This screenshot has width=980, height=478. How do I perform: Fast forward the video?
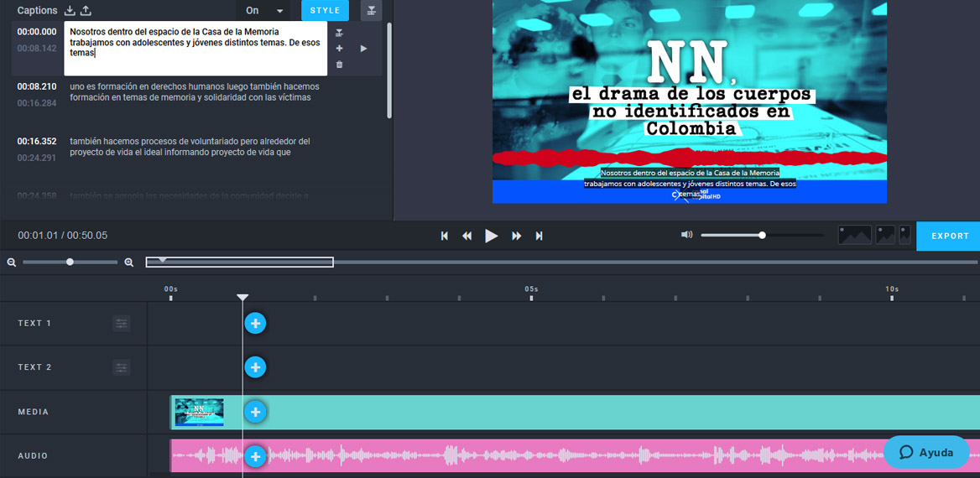516,236
